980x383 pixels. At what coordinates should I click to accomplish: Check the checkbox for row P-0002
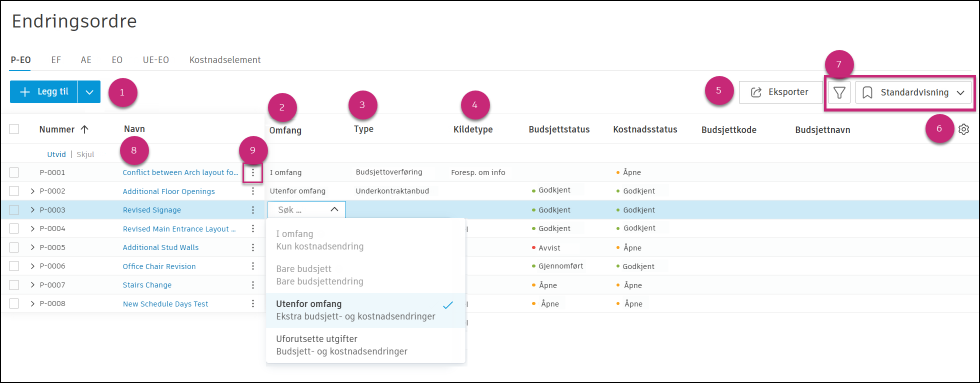tap(14, 191)
